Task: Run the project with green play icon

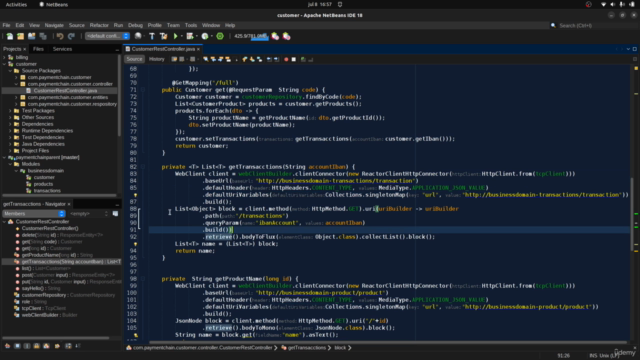Action: 176,36
